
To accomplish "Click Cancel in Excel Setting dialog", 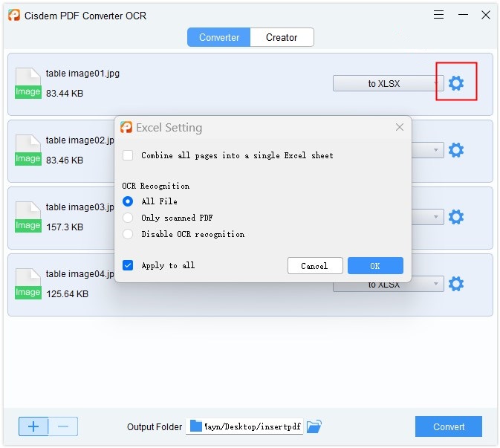I will tap(315, 266).
